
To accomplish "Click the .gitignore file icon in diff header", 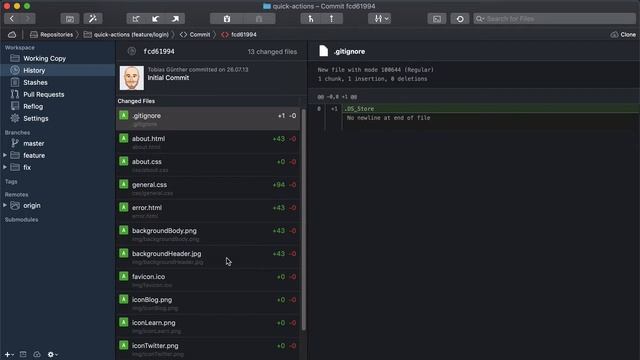I will [324, 51].
